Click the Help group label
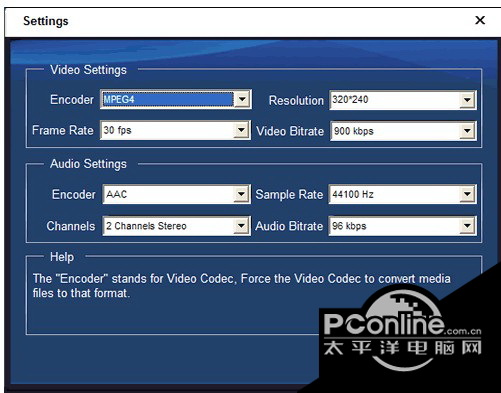Screen dimensions: 501x393 [62, 257]
